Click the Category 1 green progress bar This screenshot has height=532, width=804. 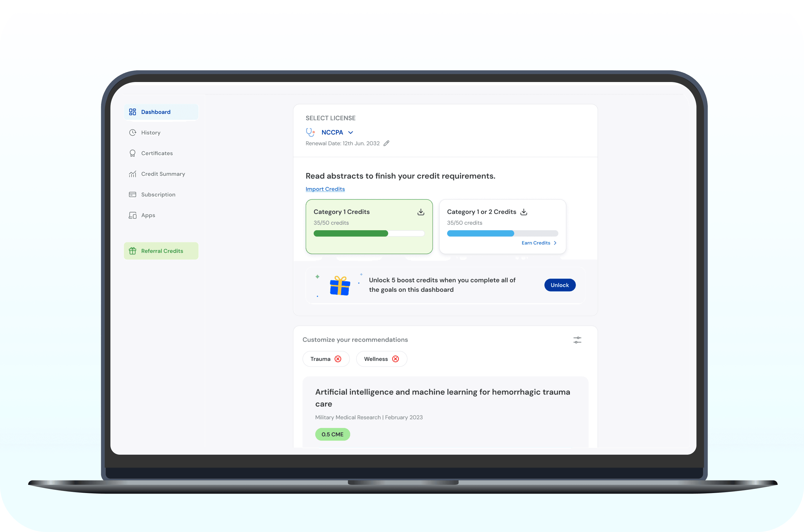click(x=351, y=233)
